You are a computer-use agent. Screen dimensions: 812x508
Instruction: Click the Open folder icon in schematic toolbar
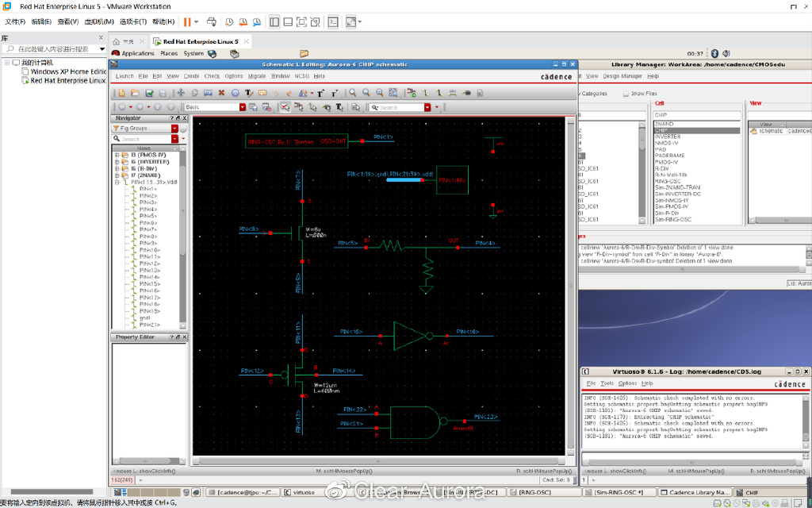[135, 93]
